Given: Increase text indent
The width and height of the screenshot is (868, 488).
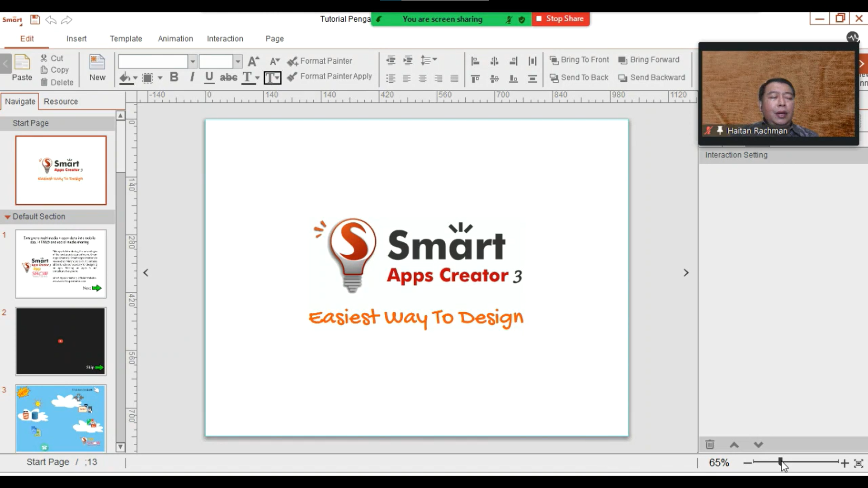Looking at the screenshot, I should [408, 60].
